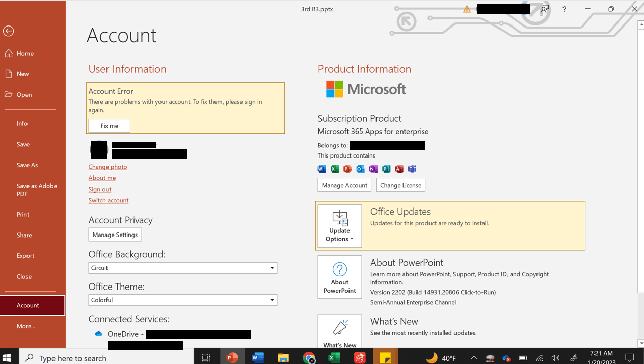
Task: Click the Change License button
Action: [400, 185]
